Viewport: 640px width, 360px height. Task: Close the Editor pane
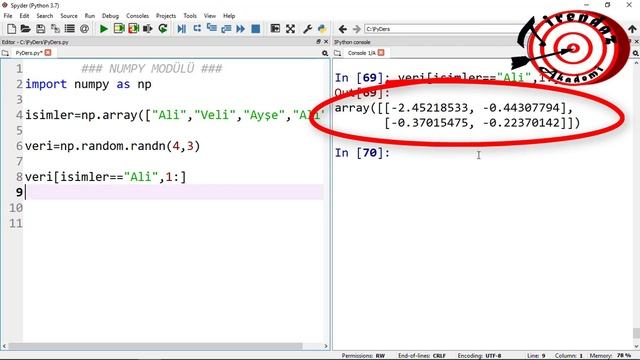pyautogui.click(x=326, y=42)
